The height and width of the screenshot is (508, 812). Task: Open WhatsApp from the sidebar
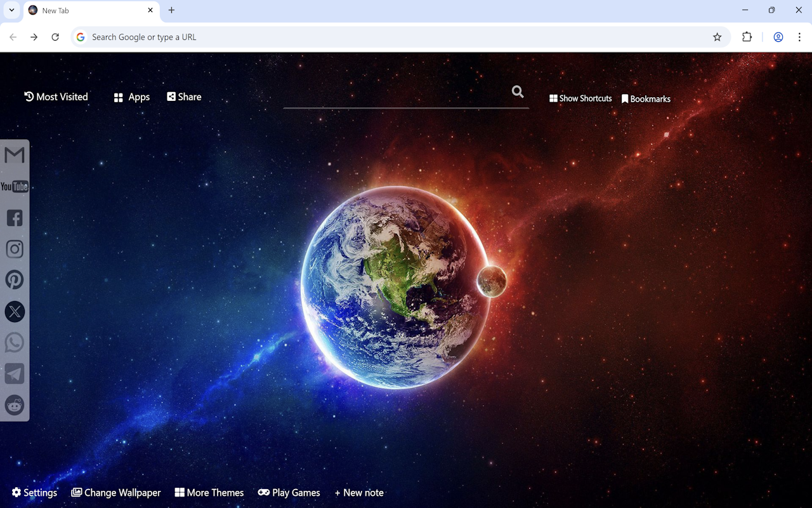14,342
